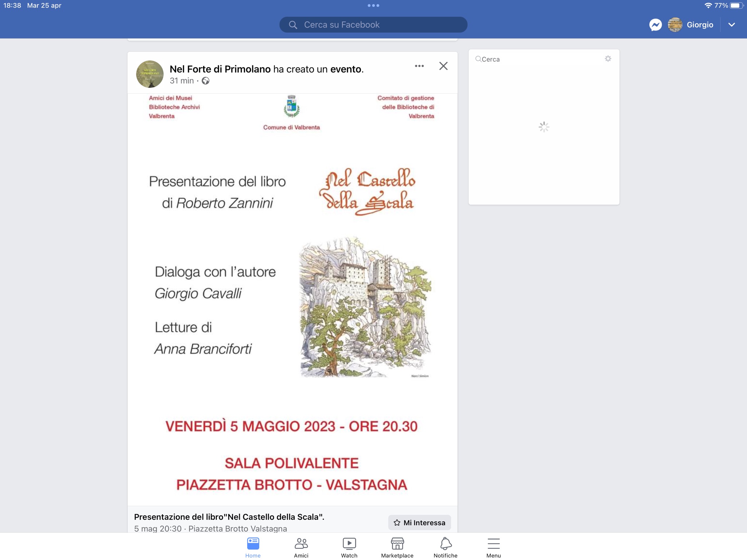
Task: Click the username Giorgio in top bar
Action: pyautogui.click(x=700, y=25)
